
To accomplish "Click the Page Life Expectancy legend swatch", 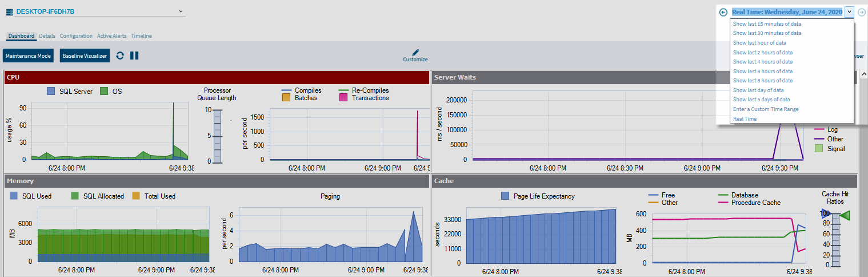I will (x=505, y=196).
